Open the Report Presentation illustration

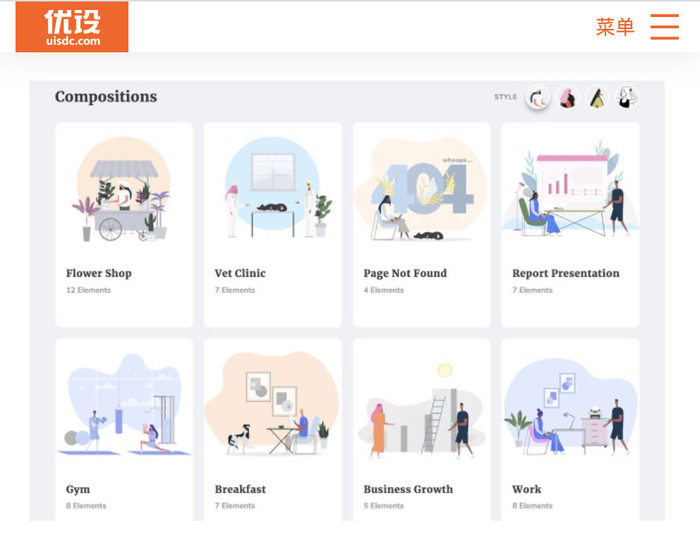tap(570, 188)
